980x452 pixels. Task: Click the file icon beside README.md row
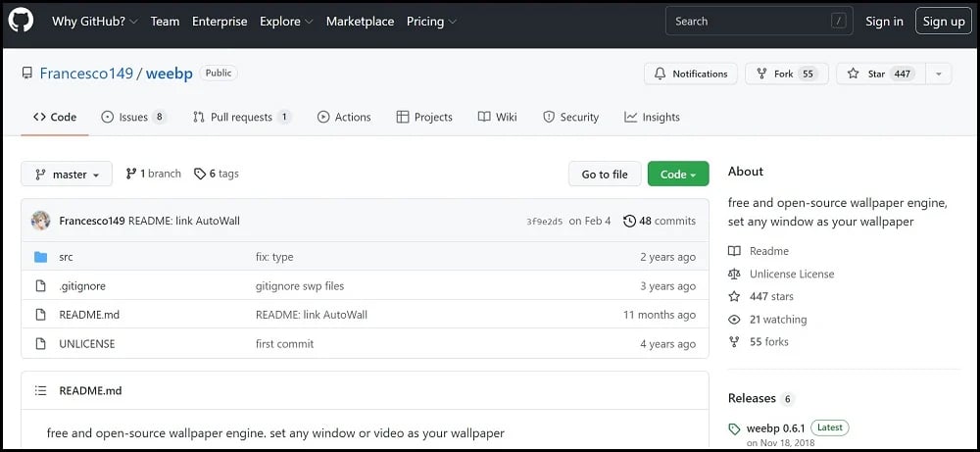pos(40,315)
